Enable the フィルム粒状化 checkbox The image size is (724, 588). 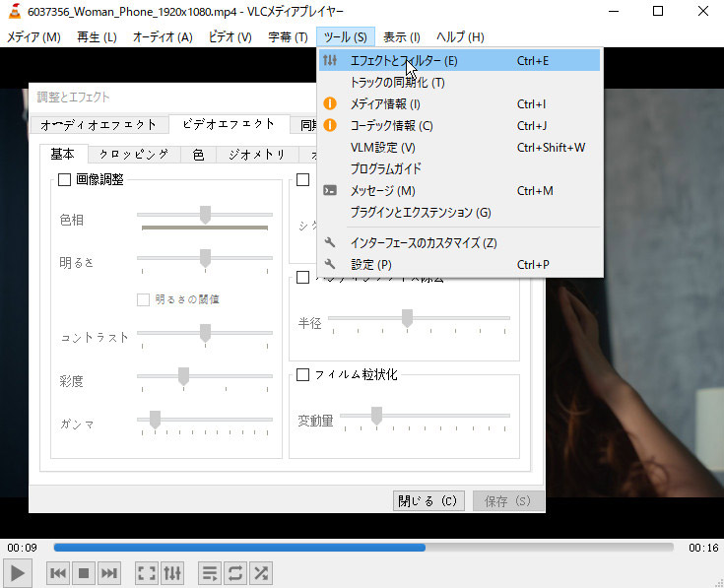click(302, 374)
